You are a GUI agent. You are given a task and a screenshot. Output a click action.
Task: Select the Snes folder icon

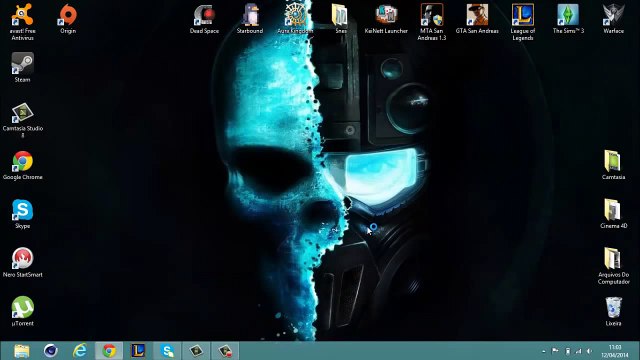340,19
